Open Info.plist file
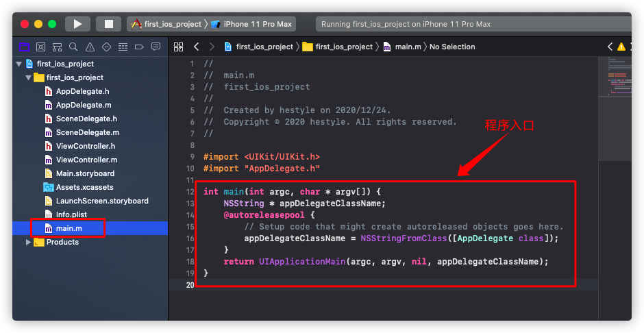Screen dimensions: 644x333 [71, 214]
